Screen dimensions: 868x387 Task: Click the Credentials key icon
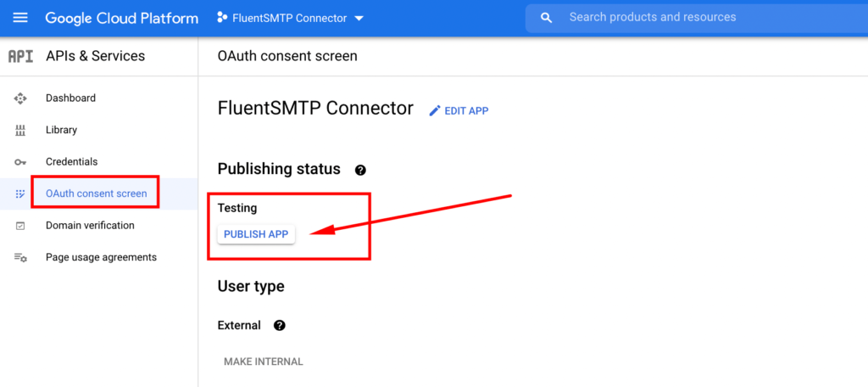[20, 162]
